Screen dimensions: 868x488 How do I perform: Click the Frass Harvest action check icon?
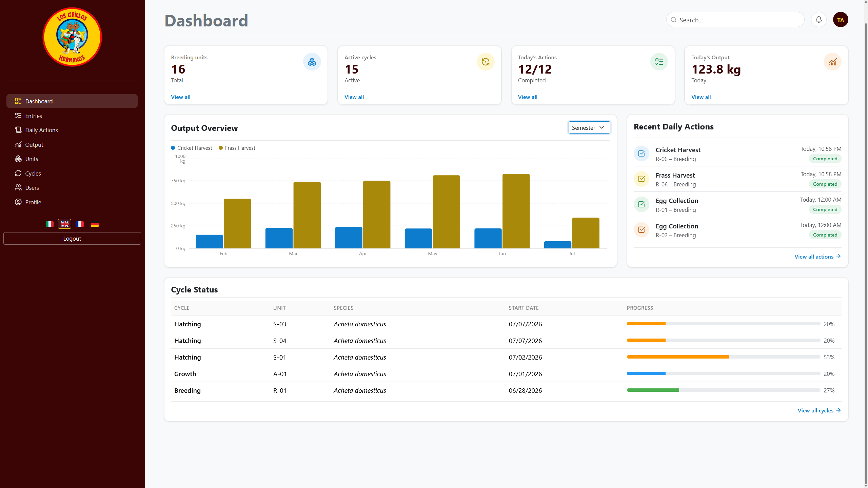642,179
